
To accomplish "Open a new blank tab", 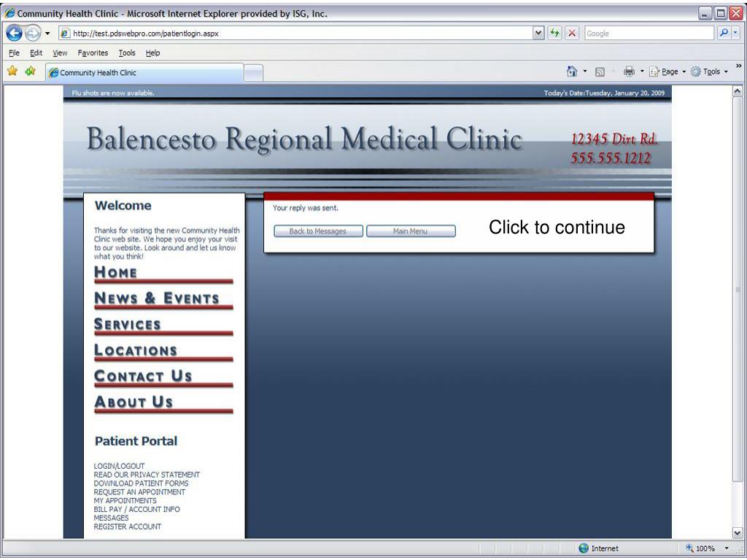I will 253,73.
